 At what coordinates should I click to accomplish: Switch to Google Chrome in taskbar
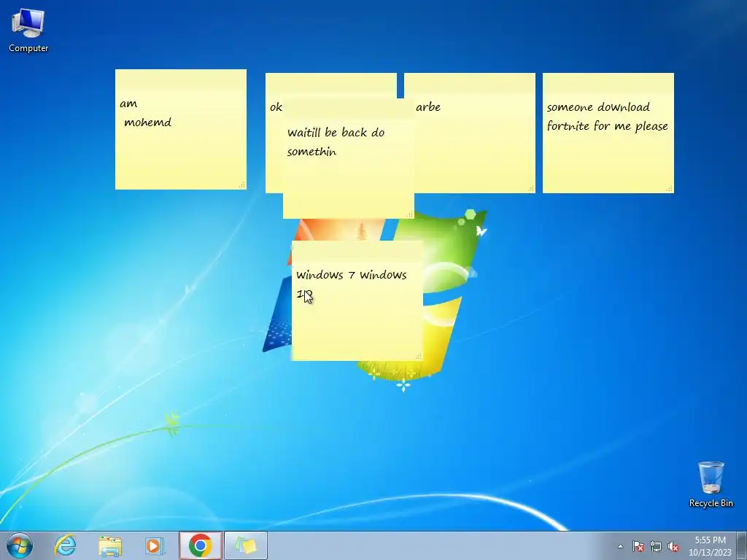[201, 545]
